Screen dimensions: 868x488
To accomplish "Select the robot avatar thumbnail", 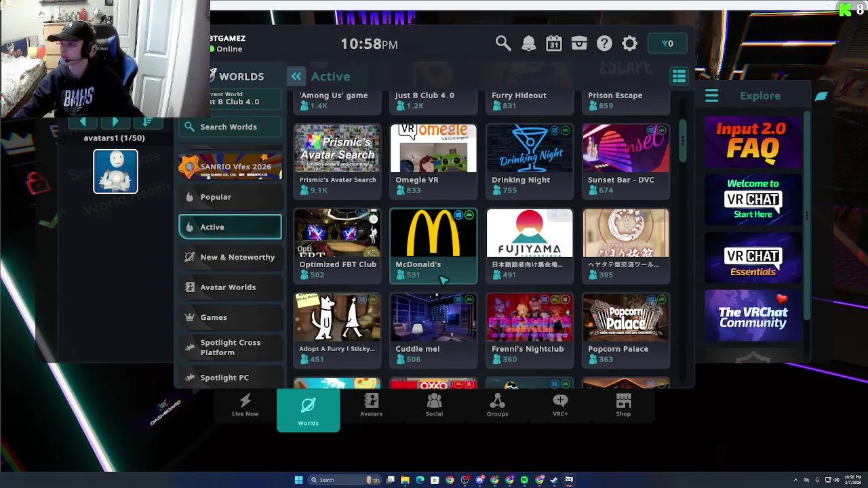I will 115,171.
